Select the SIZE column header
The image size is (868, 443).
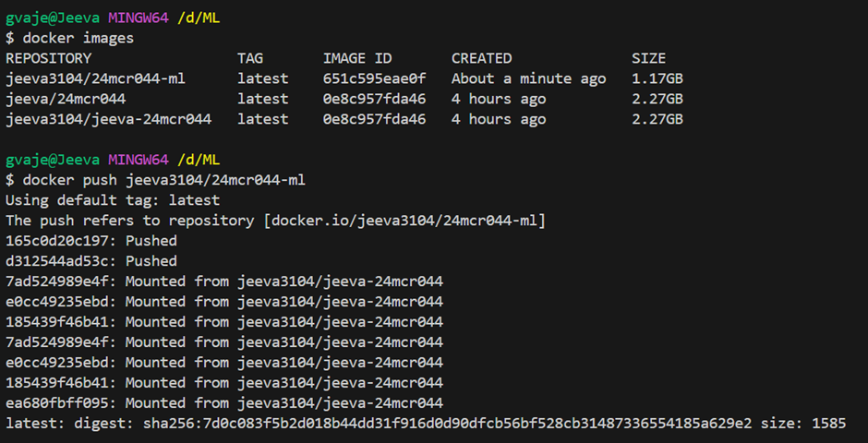pyautogui.click(x=648, y=58)
